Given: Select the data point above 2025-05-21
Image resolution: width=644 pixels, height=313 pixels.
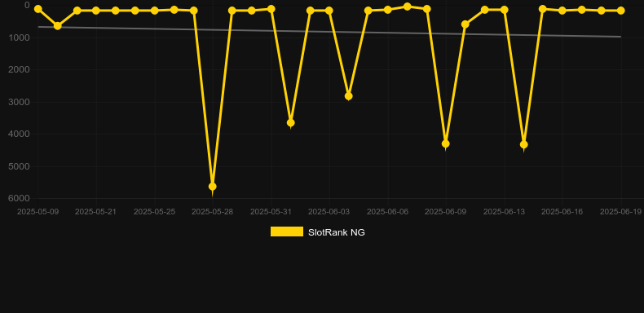Looking at the screenshot, I should click(x=95, y=11).
